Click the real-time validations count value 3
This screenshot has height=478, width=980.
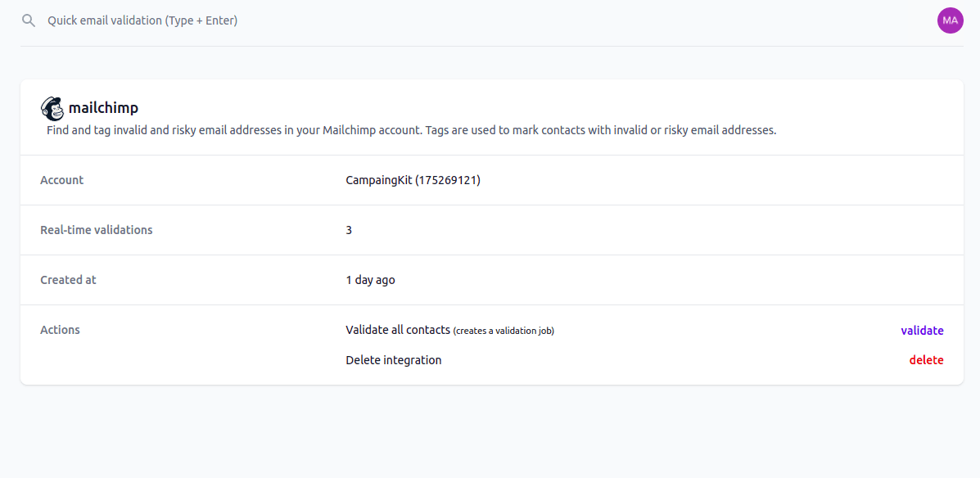pos(349,229)
